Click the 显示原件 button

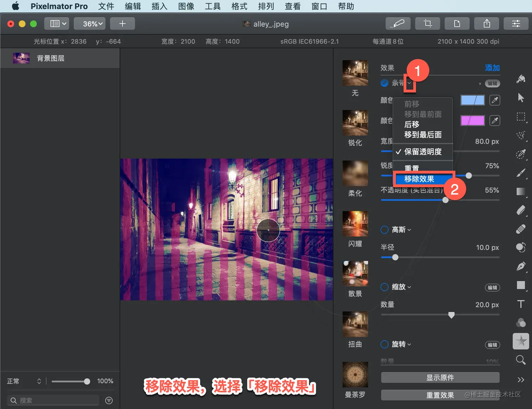pos(440,378)
